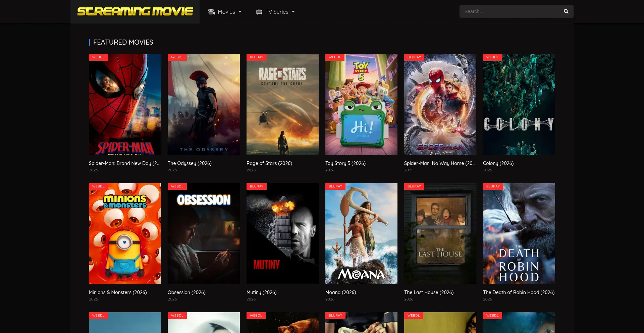Viewport: 644px width, 333px height.
Task: Click the BLURAY badge on The Last House
Action: click(414, 186)
